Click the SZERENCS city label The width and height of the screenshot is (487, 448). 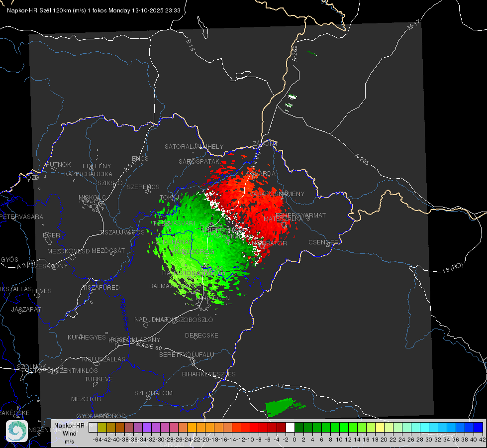click(143, 187)
